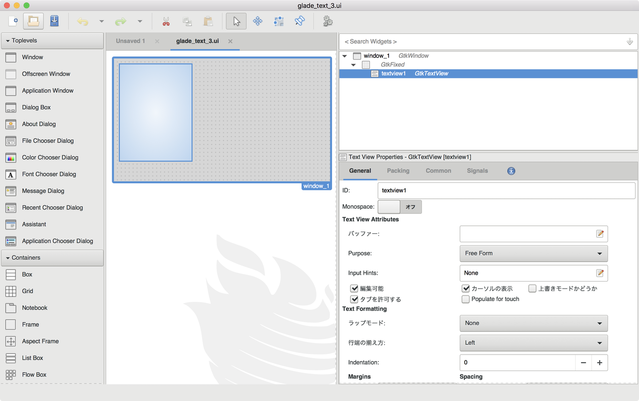The width and height of the screenshot is (639, 401).
Task: Pick the Color Chooser Dialog widget
Action: click(x=52, y=158)
